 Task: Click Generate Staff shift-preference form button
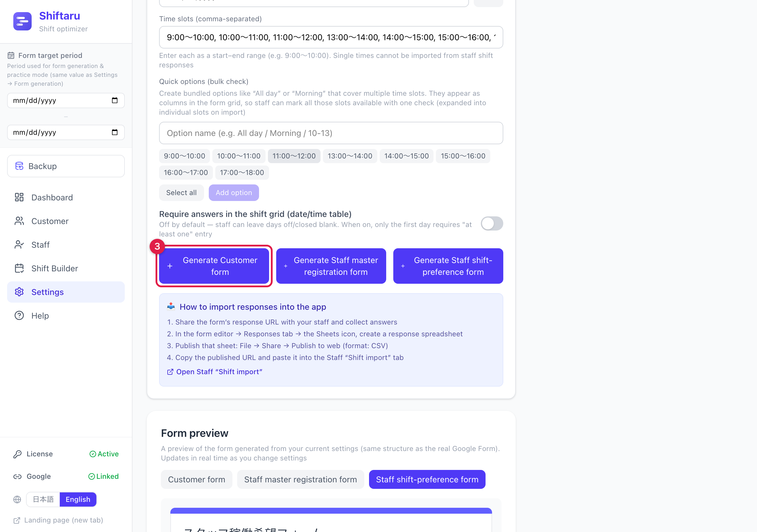[x=448, y=266]
